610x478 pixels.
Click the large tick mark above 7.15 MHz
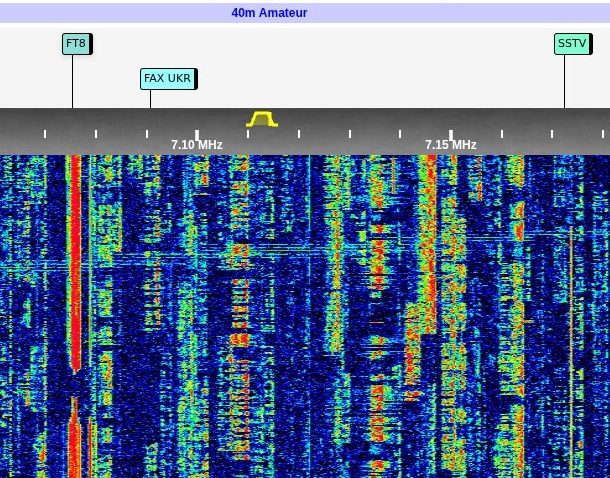(451, 133)
